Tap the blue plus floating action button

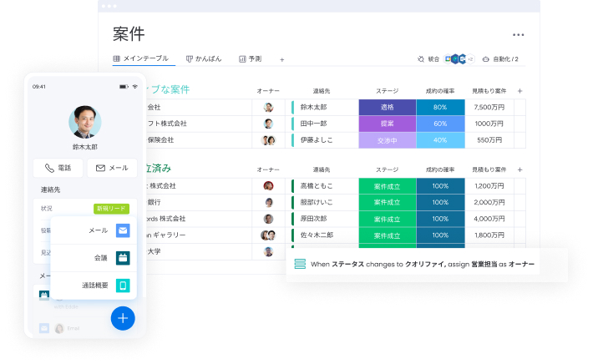pyautogui.click(x=123, y=317)
